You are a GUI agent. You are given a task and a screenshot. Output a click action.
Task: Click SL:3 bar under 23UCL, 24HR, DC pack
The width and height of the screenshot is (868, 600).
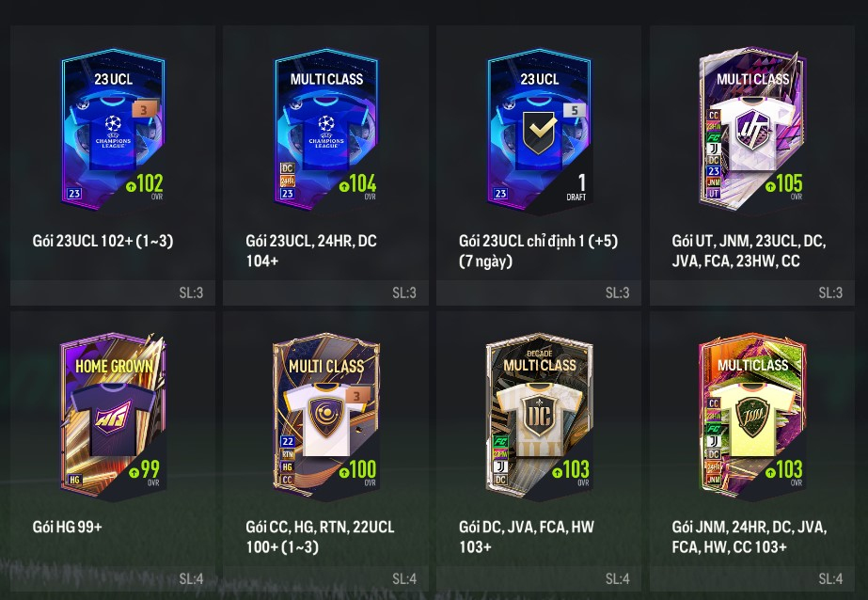[x=326, y=292]
